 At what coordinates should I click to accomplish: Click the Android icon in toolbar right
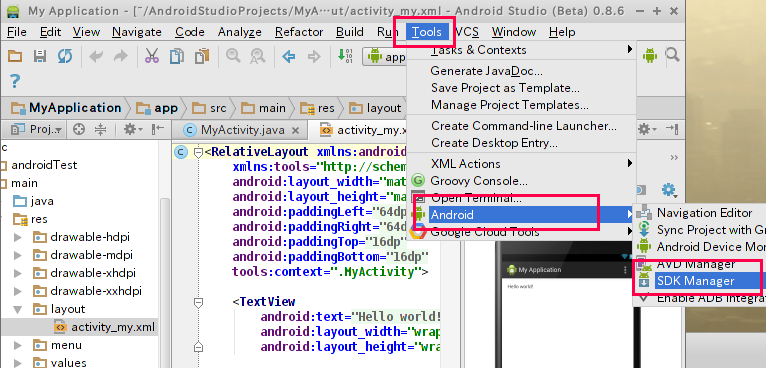point(650,56)
